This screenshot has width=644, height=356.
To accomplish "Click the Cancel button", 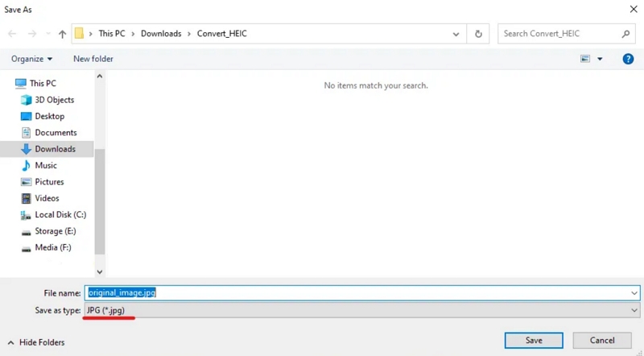I will [602, 341].
